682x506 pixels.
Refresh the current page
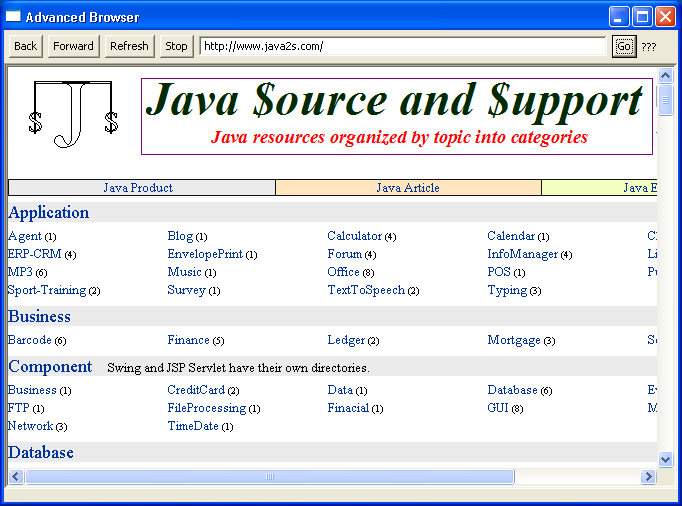(x=129, y=46)
